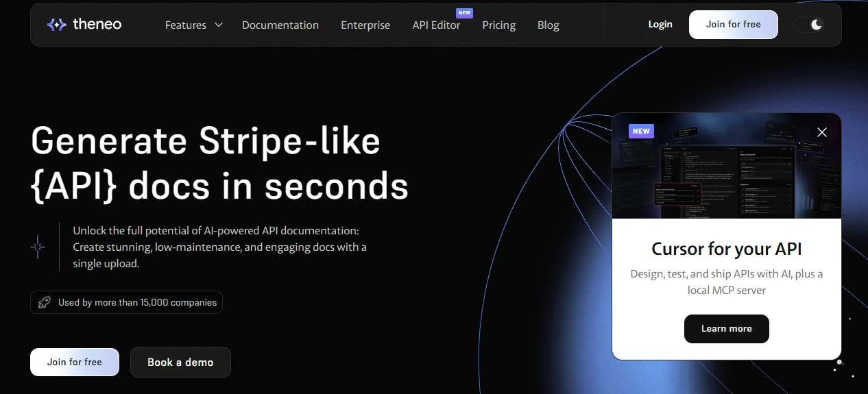Screen dimensions: 868x394
Task: Open the API Editor page
Action: [x=436, y=25]
